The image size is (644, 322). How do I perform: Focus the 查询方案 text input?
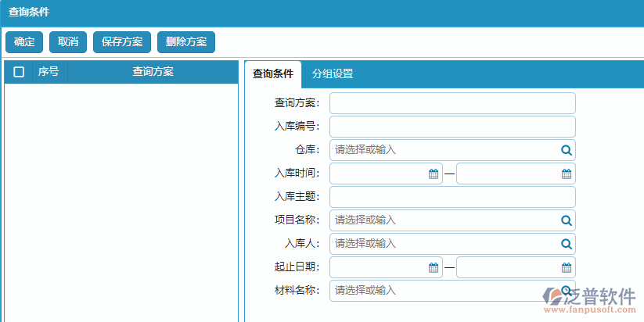(x=452, y=103)
